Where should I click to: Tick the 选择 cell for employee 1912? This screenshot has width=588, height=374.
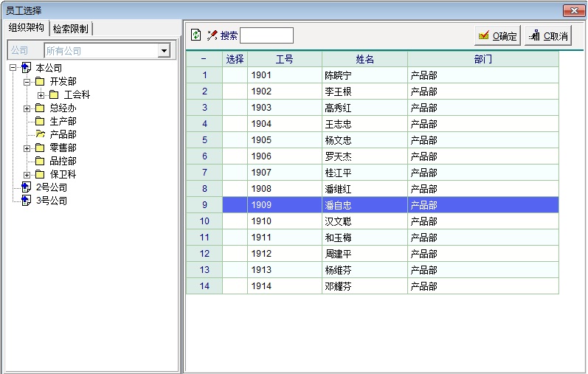point(235,254)
